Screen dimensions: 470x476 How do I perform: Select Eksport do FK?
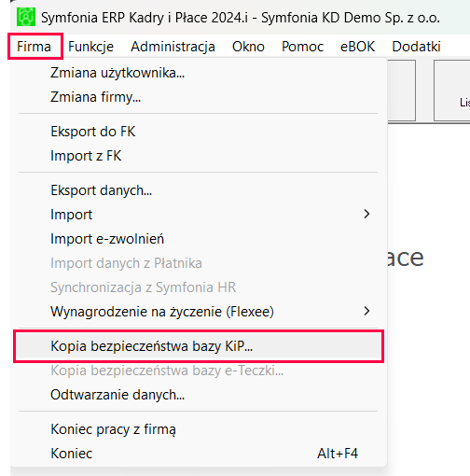[199, 132]
